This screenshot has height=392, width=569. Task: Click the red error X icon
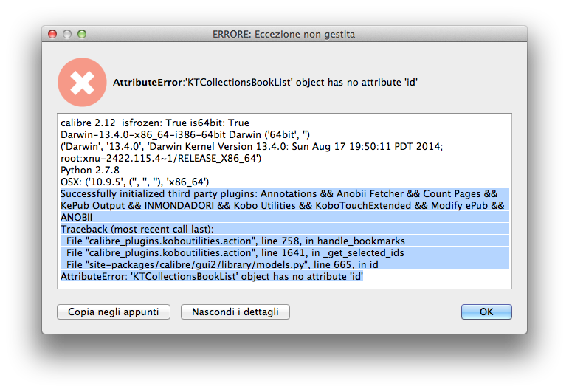pos(82,82)
